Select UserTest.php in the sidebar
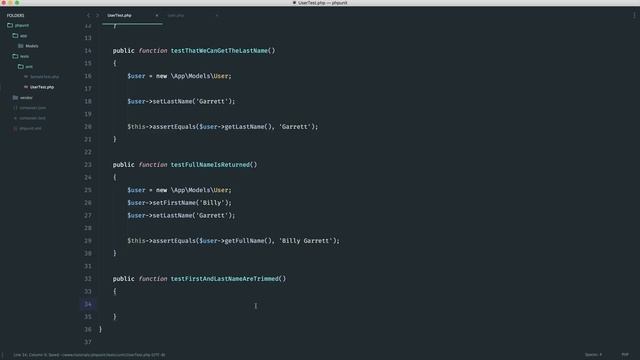Image resolution: width=640 pixels, height=360 pixels. pyautogui.click(x=39, y=87)
